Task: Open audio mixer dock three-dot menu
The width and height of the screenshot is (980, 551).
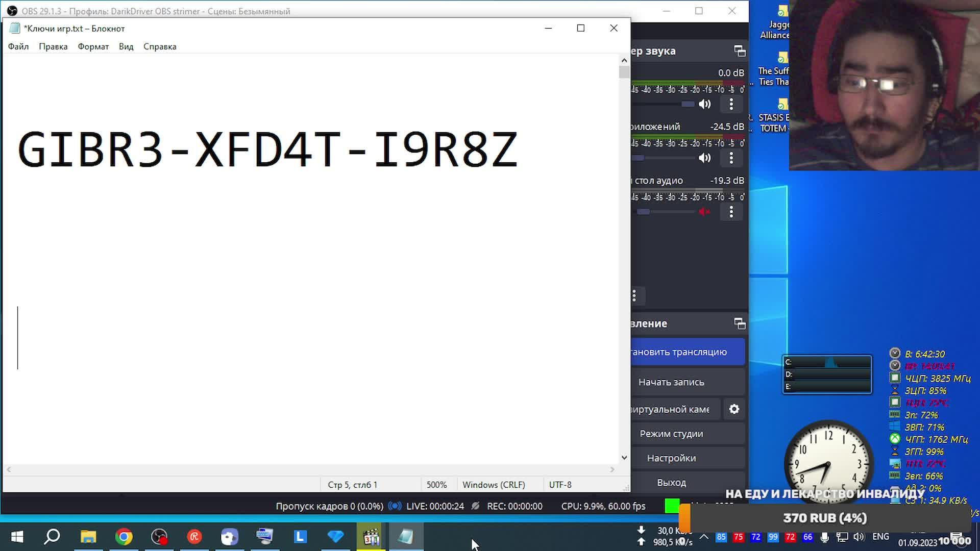Action: click(x=634, y=295)
